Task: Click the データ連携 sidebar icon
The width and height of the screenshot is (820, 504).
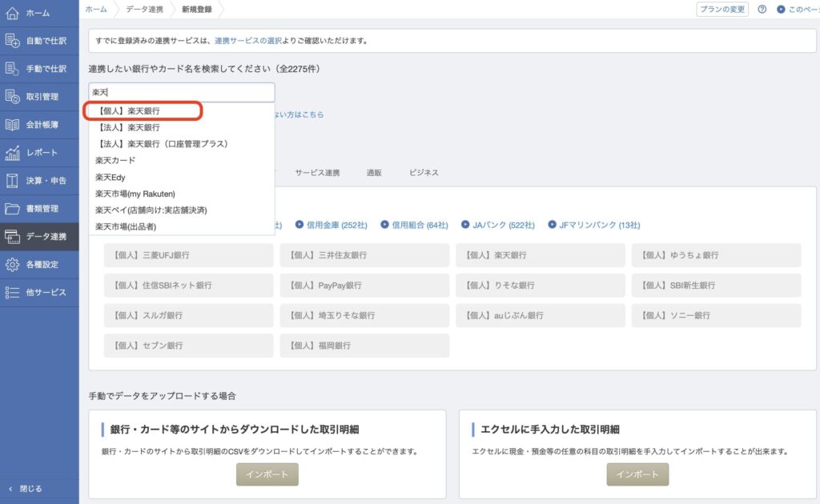Action: [12, 237]
